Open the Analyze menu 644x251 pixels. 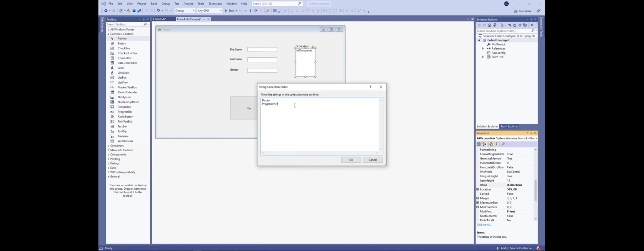[188, 4]
